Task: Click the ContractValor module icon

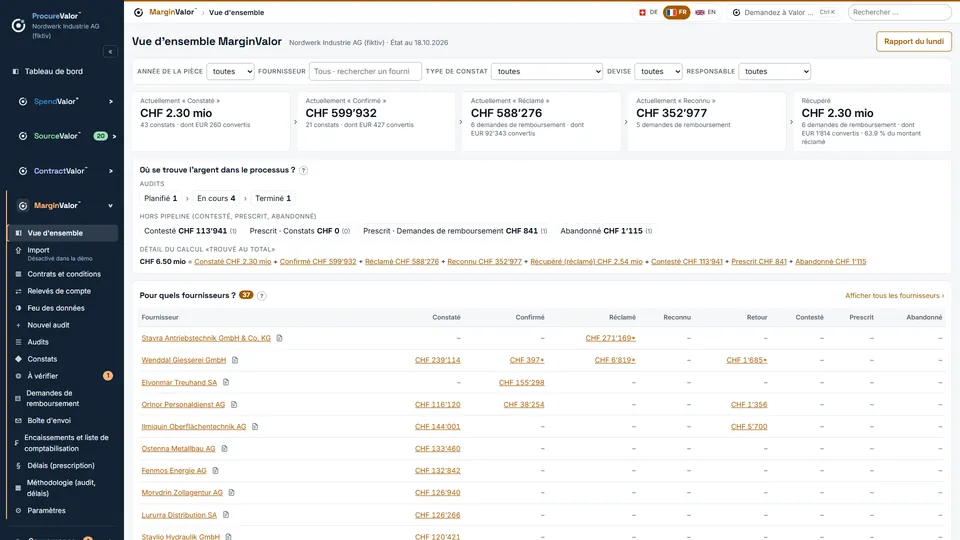Action: [23, 171]
